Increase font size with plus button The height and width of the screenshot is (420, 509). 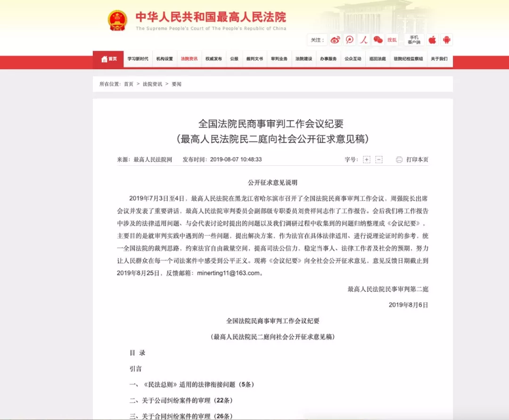pos(367,160)
